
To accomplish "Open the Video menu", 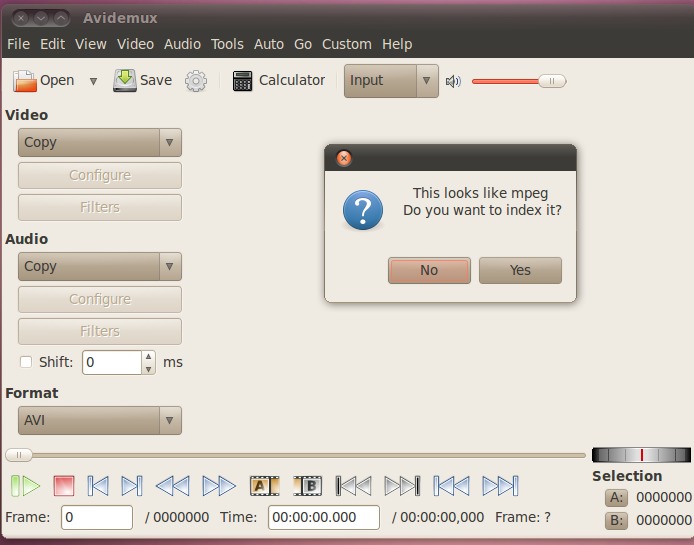I will point(135,44).
